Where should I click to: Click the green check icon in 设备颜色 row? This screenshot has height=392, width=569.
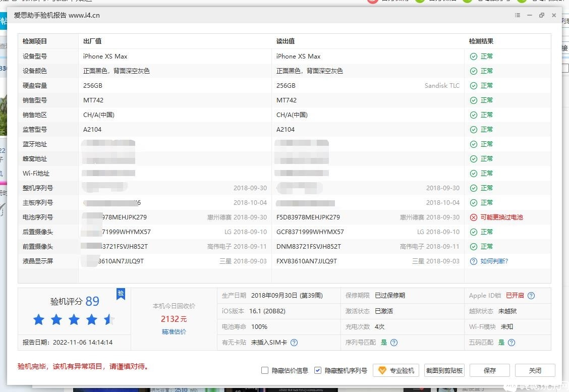pos(474,71)
